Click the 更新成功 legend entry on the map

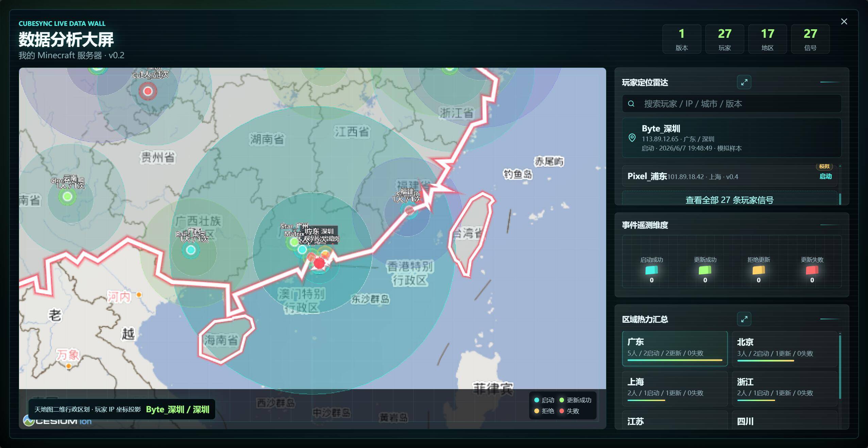point(575,400)
